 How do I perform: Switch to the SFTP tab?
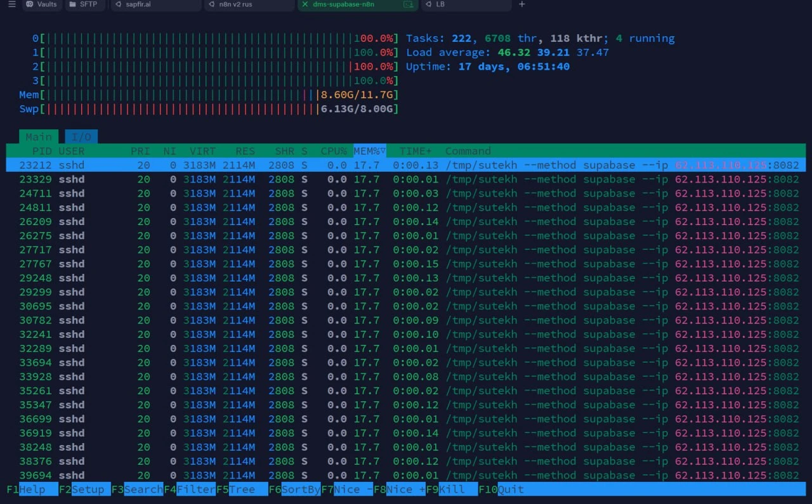(x=84, y=4)
